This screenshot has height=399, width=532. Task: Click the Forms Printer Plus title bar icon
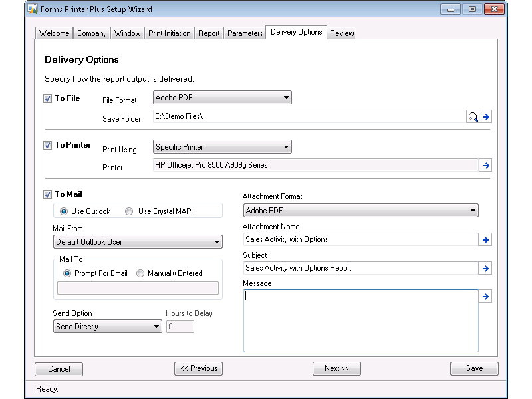click(32, 9)
